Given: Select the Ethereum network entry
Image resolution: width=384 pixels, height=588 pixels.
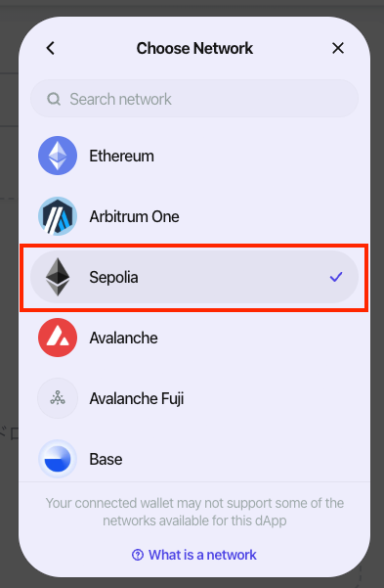Looking at the screenshot, I should click(194, 156).
